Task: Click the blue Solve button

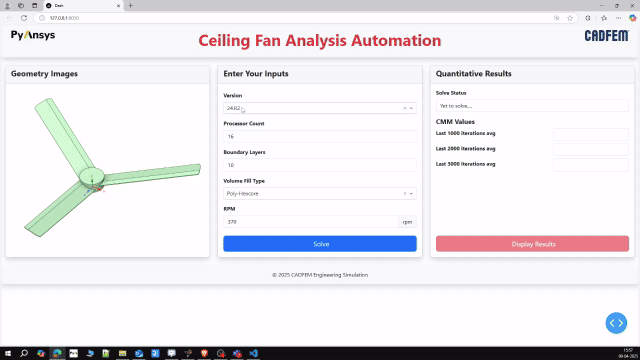Action: 320,244
